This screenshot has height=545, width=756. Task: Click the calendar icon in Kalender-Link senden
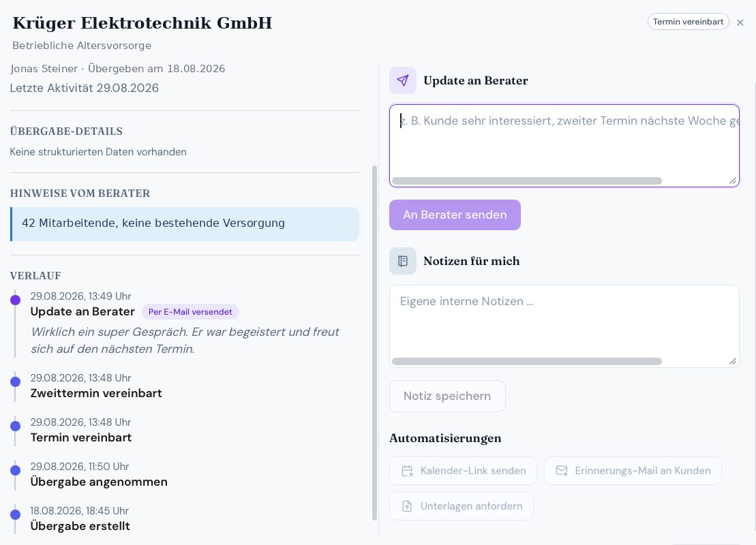[408, 471]
